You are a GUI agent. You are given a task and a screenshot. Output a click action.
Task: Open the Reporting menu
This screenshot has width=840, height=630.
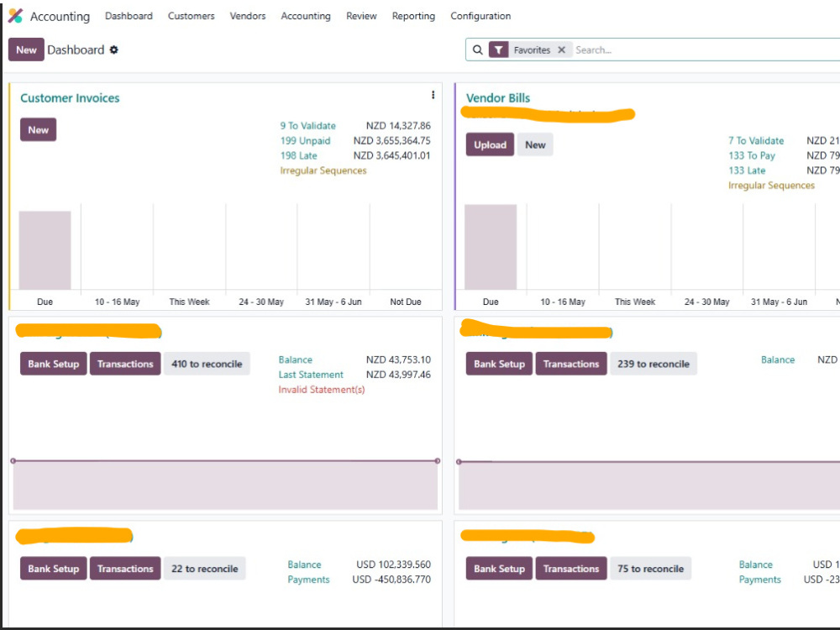click(x=413, y=16)
